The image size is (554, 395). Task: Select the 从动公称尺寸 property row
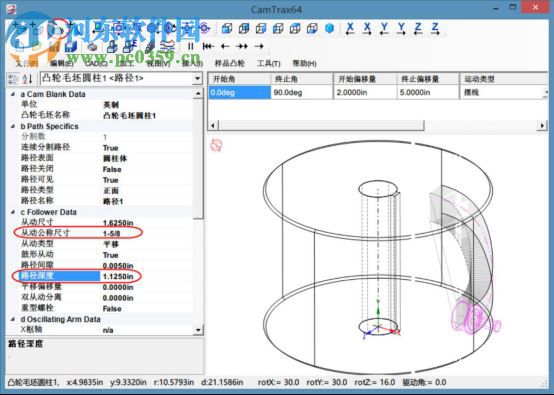pos(106,233)
